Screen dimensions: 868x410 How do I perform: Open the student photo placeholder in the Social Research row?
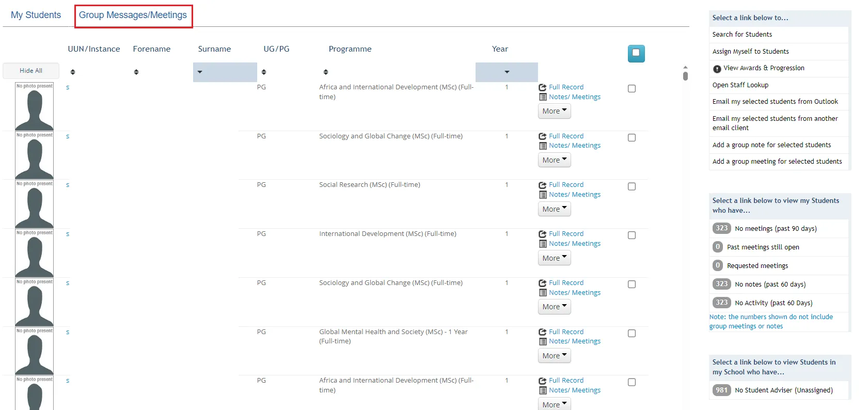pos(34,204)
